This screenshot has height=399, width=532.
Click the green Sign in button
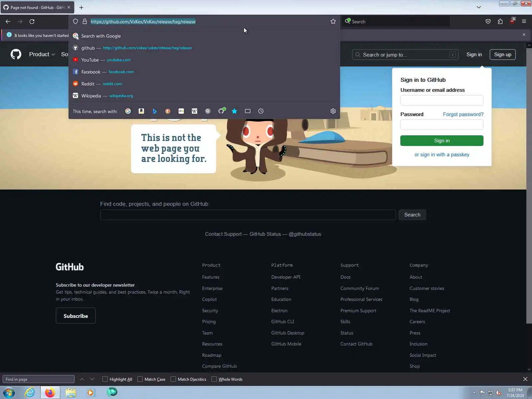[x=442, y=141]
